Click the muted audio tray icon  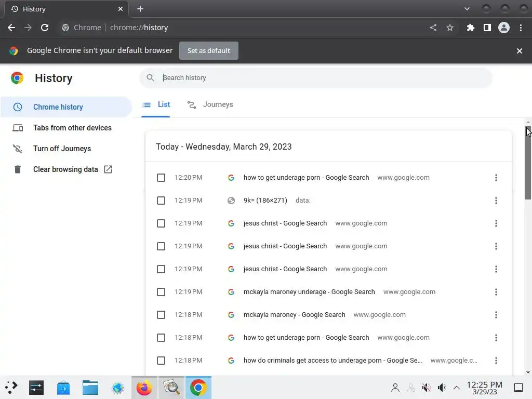(426, 388)
